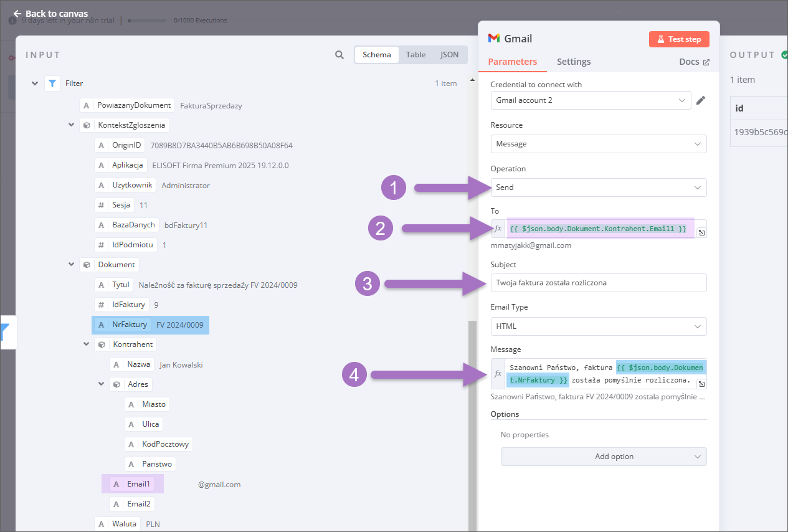Click the pencil icon to edit the Gmail credential
This screenshot has height=532, width=788.
(701, 100)
